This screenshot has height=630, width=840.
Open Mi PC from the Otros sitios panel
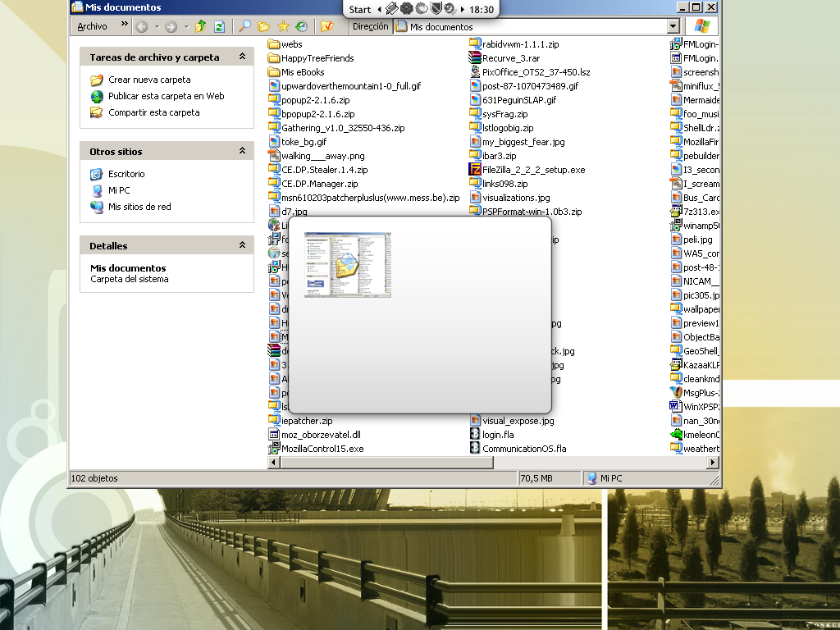119,190
